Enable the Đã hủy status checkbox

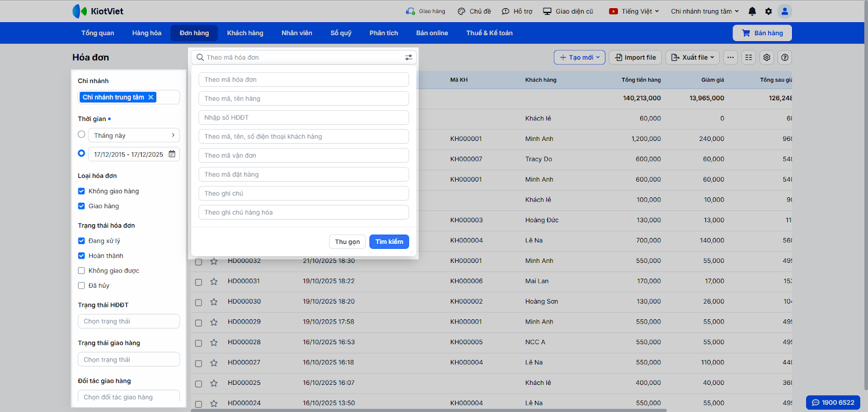click(81, 286)
